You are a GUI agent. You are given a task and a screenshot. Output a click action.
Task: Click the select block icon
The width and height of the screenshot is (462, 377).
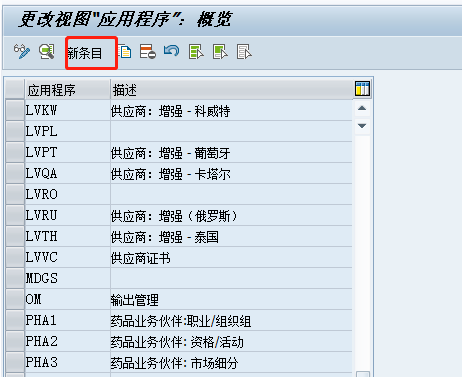point(220,52)
